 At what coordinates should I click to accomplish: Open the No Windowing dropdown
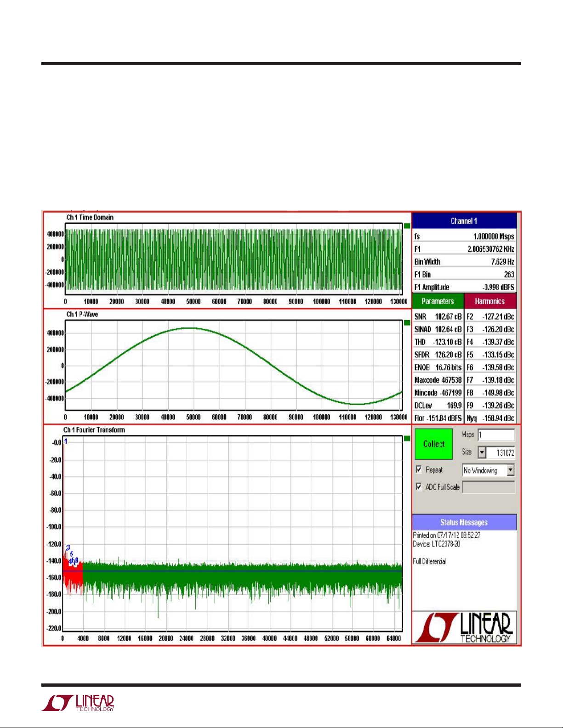pos(488,470)
